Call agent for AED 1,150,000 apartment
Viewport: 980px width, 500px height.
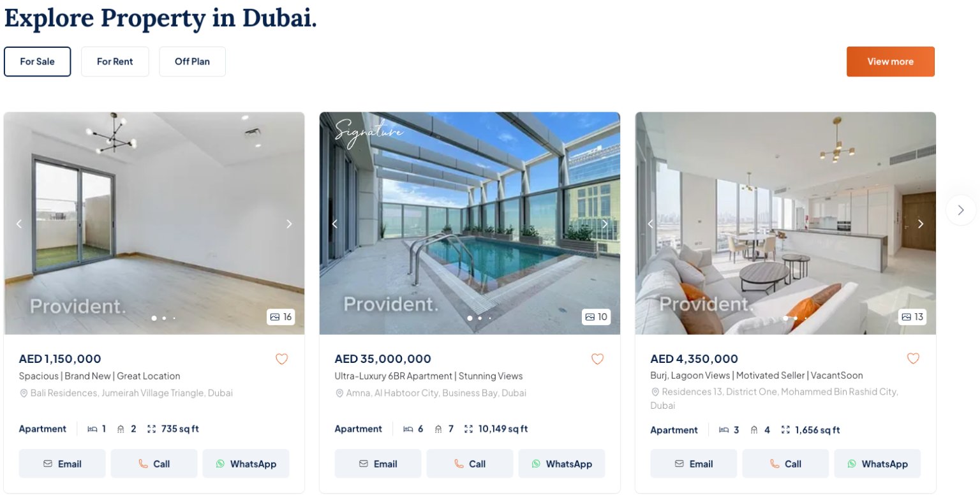[154, 464]
